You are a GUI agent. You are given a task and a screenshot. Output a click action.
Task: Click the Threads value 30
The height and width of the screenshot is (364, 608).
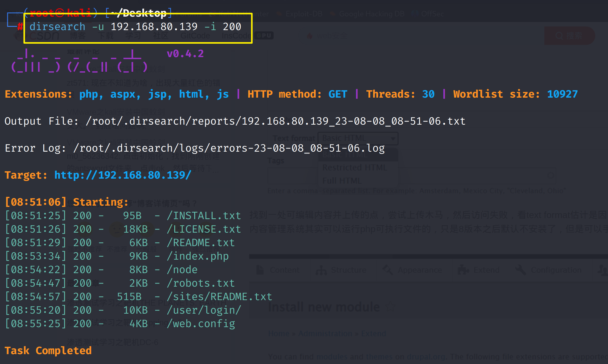pyautogui.click(x=428, y=94)
